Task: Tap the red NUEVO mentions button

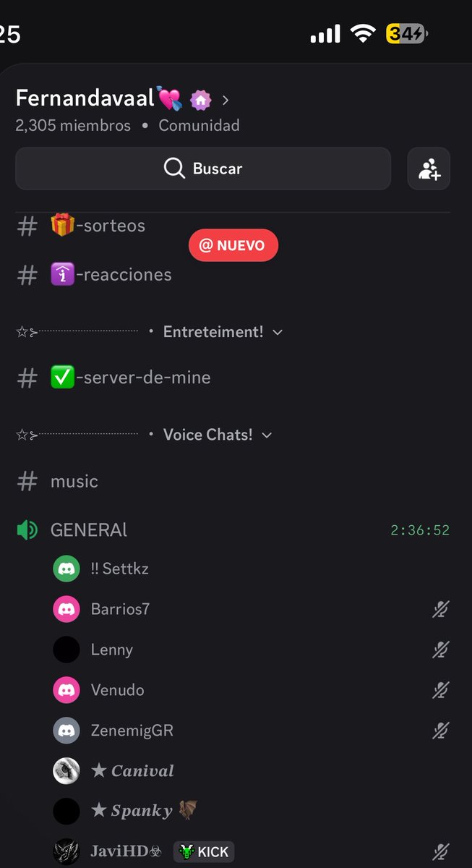Action: point(233,246)
